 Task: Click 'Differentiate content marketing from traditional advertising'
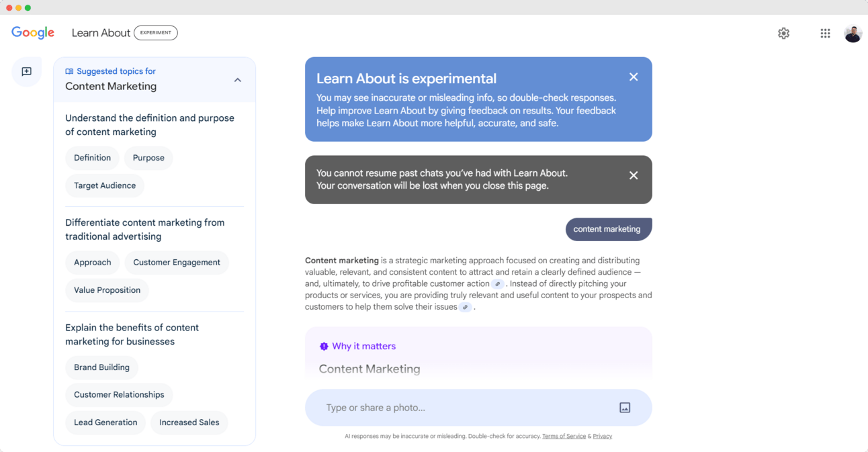[145, 230]
